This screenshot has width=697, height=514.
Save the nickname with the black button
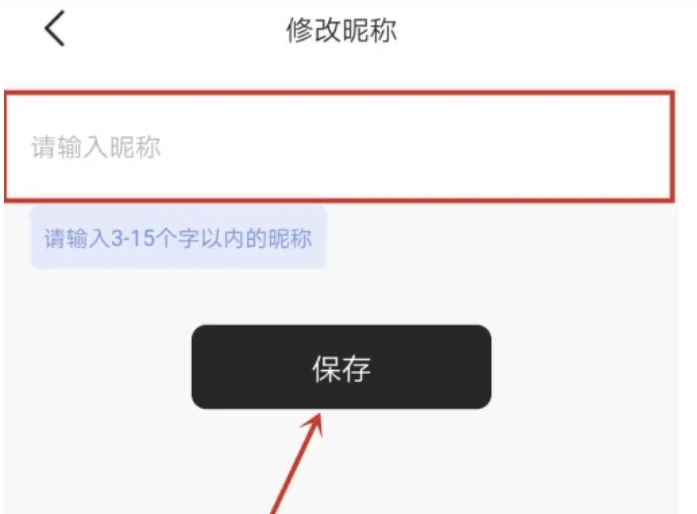[341, 367]
